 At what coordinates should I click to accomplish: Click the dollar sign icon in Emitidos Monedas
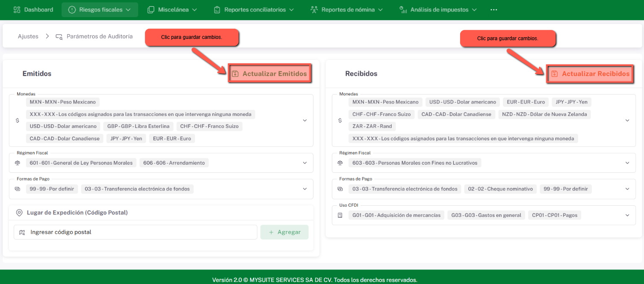[x=18, y=121]
